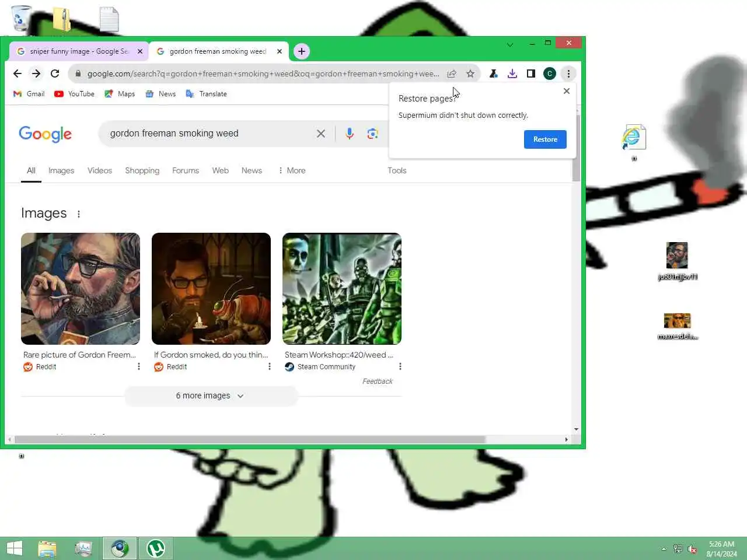Open the Windows Start button

pos(15,548)
